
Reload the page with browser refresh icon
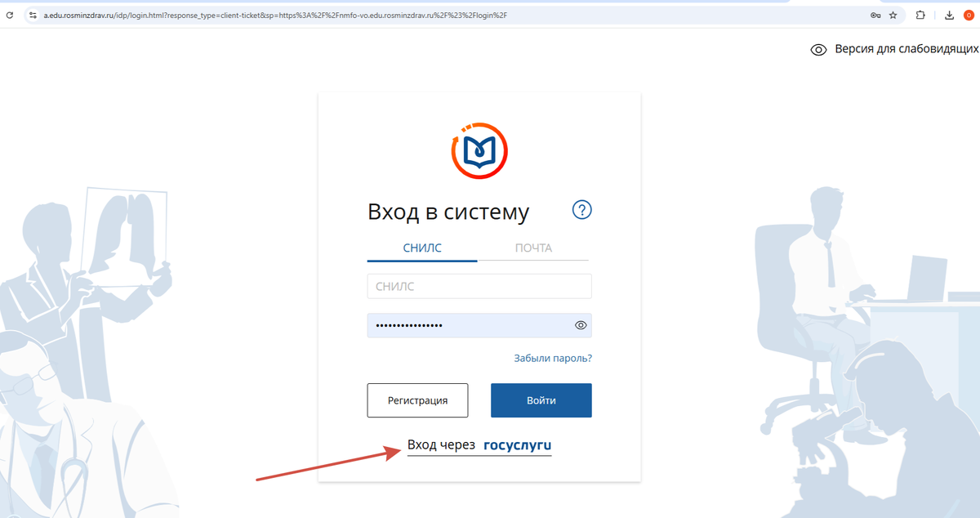click(x=9, y=15)
